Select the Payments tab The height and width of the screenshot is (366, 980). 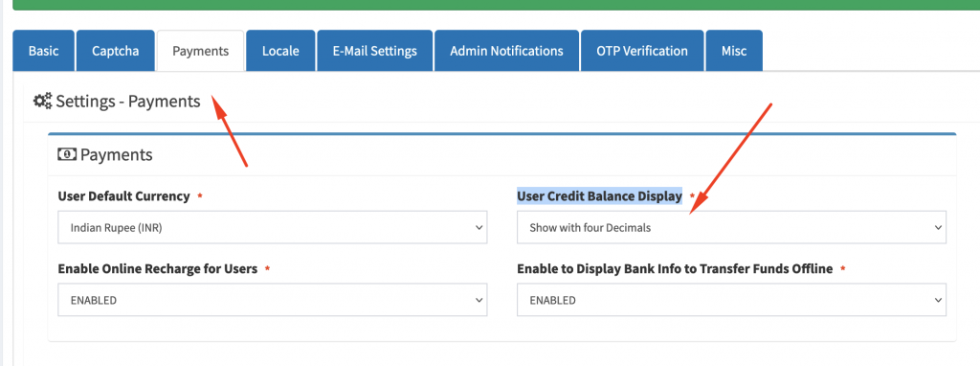tap(201, 51)
